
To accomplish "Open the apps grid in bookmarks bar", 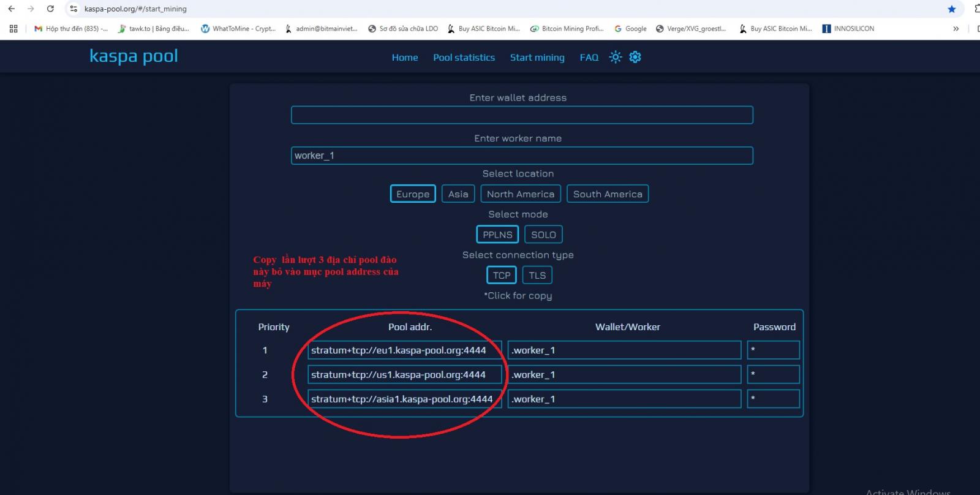I will [x=13, y=28].
